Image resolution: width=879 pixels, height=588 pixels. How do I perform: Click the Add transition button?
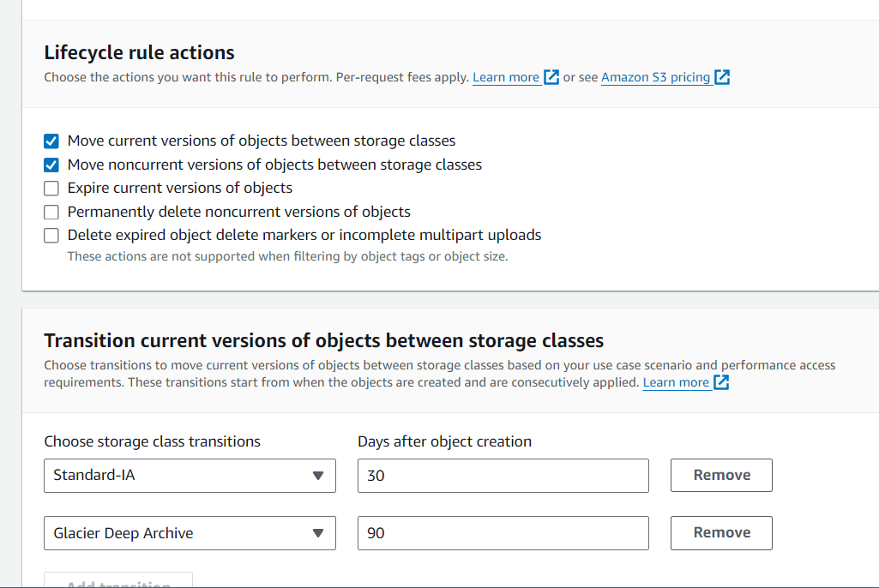118,580
